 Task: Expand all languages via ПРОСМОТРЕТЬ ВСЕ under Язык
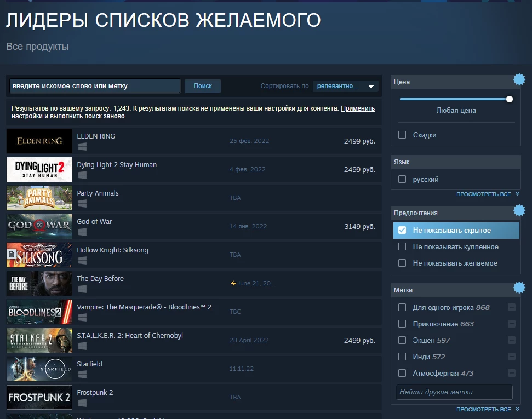click(488, 194)
